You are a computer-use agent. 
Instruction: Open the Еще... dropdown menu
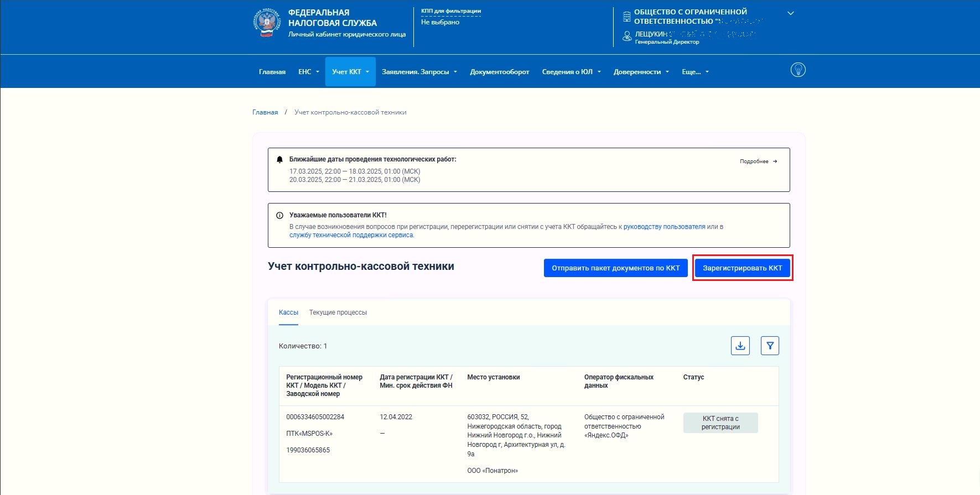point(694,72)
